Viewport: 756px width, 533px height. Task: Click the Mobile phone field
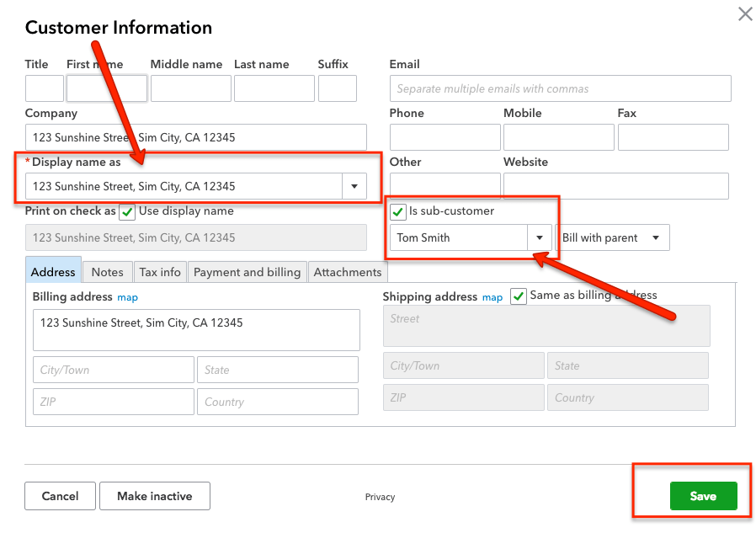tap(558, 136)
